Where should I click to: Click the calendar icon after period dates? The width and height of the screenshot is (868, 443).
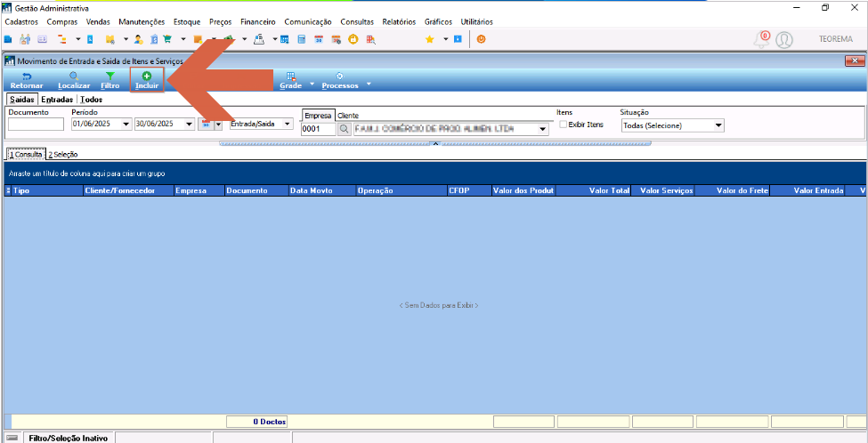(205, 125)
